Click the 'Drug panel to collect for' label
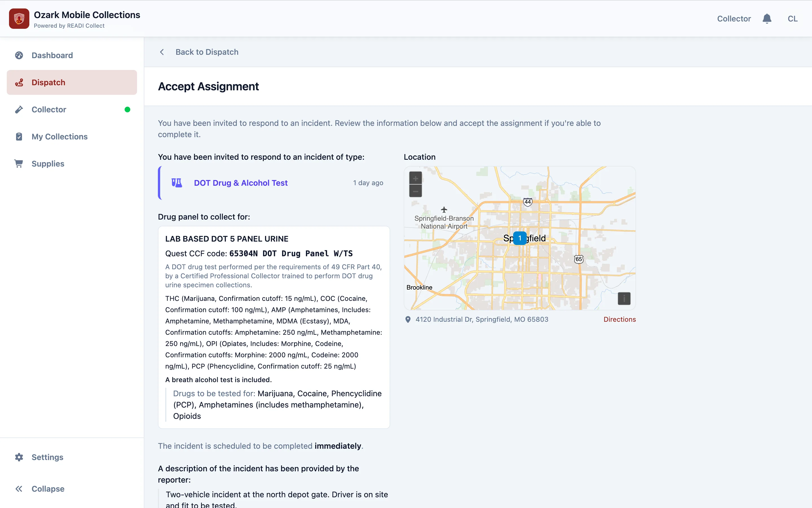Image resolution: width=812 pixels, height=508 pixels. pos(204,217)
